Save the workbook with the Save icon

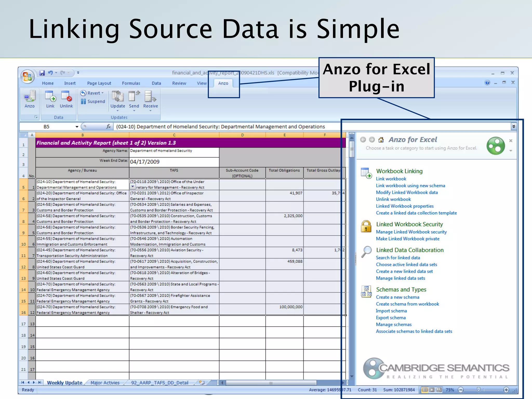click(x=42, y=73)
